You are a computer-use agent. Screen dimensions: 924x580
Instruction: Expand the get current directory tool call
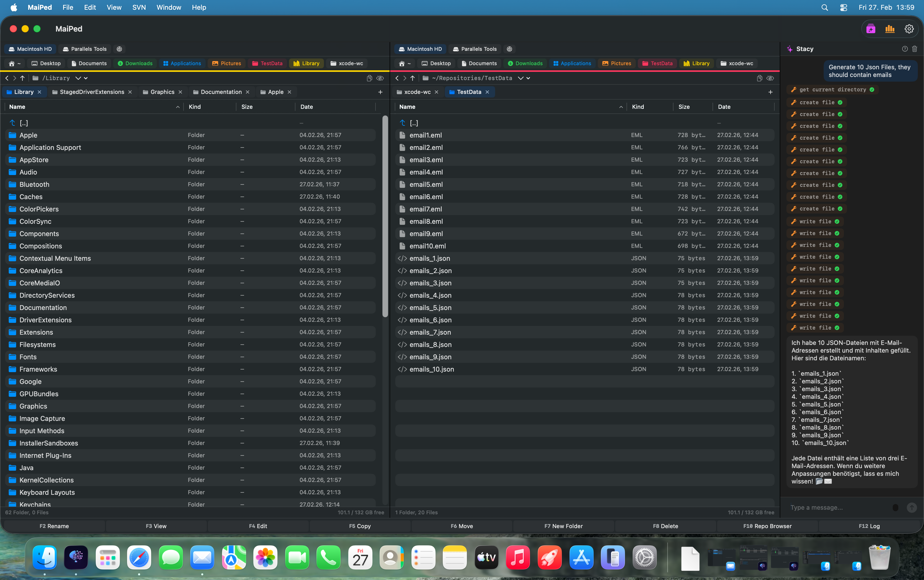(x=832, y=89)
